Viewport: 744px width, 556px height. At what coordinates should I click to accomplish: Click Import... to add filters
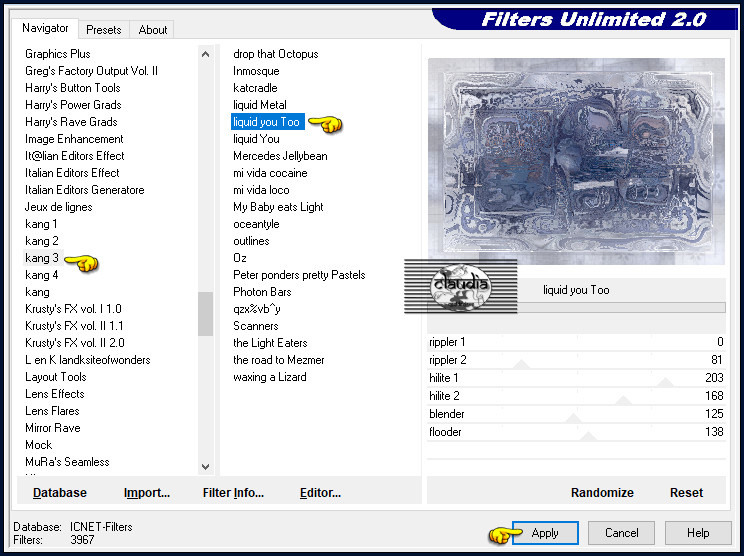coord(147,492)
